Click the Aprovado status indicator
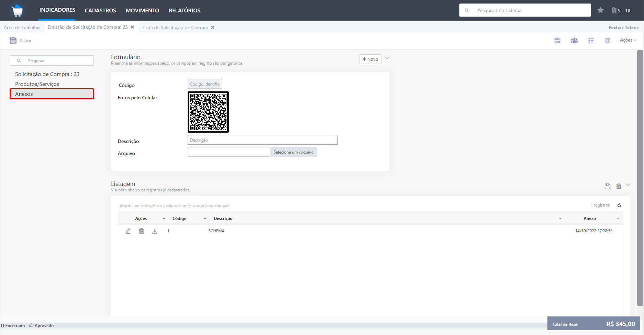644x335 pixels. [42, 326]
